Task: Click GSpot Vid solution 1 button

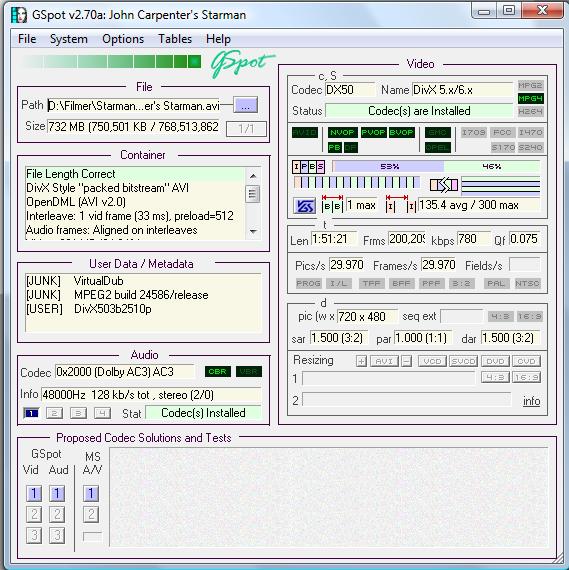Action: point(34,493)
